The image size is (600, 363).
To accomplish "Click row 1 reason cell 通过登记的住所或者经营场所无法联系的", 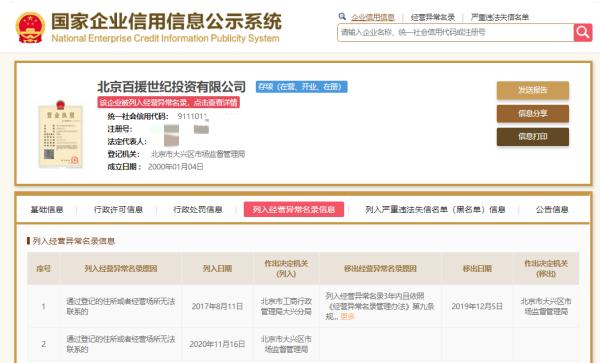I will (x=121, y=306).
